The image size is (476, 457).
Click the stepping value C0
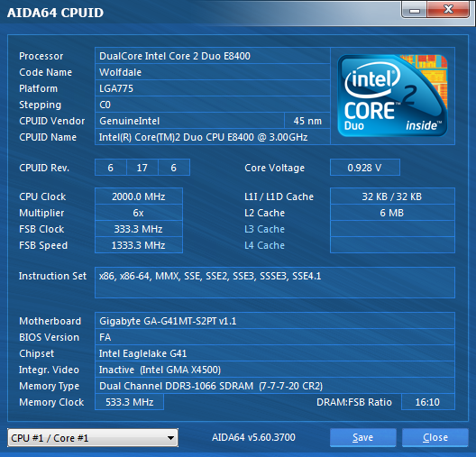tap(213, 105)
